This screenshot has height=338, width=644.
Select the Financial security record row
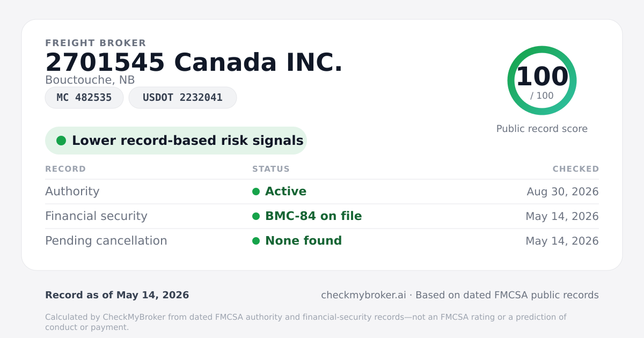click(322, 216)
